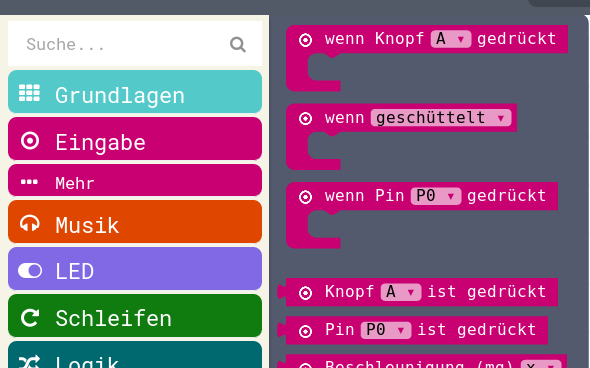Click target icon on 'Knopf A ist gedrückt' block
The height and width of the screenshot is (368, 590).
[305, 293]
